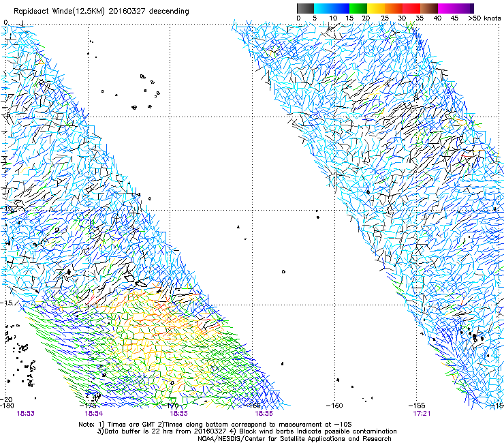Screen dimensions: 504x443
Task: Click the note text 'Times are GMT'
Action: 130,425
